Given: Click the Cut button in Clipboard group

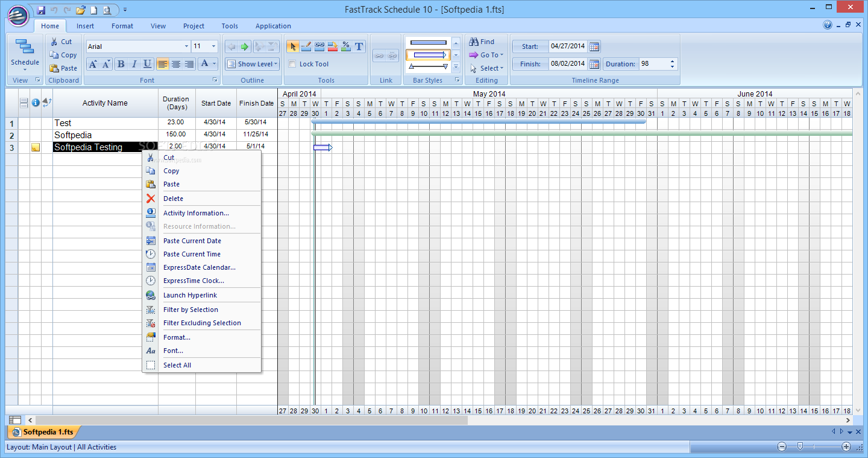Looking at the screenshot, I should [61, 42].
